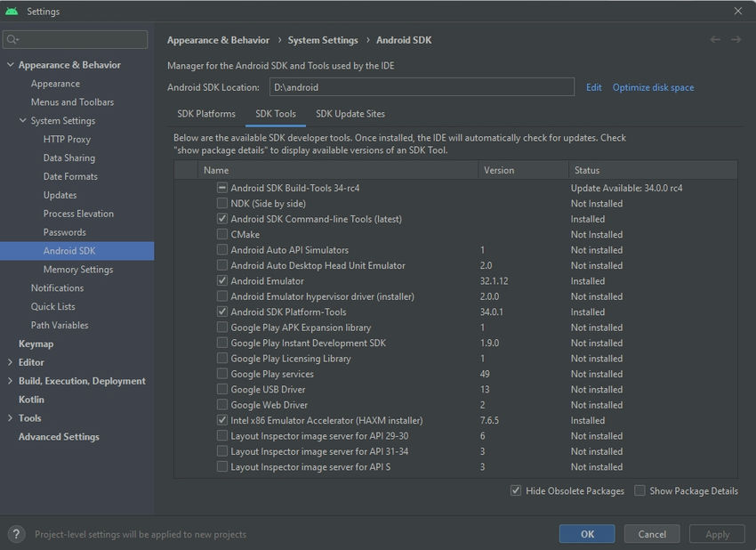
Task: Enable the CMake checkbox
Action: pos(221,234)
